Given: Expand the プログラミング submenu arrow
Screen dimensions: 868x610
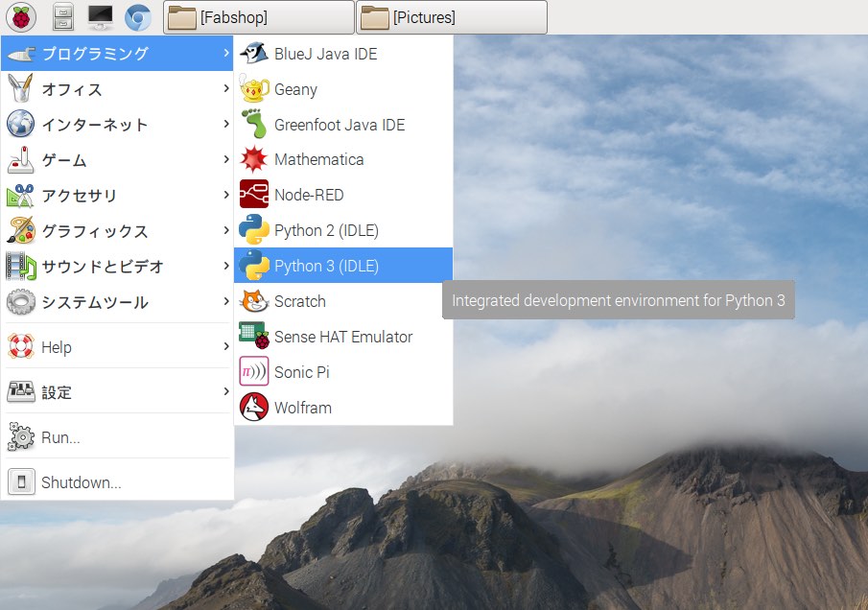Looking at the screenshot, I should pos(225,53).
